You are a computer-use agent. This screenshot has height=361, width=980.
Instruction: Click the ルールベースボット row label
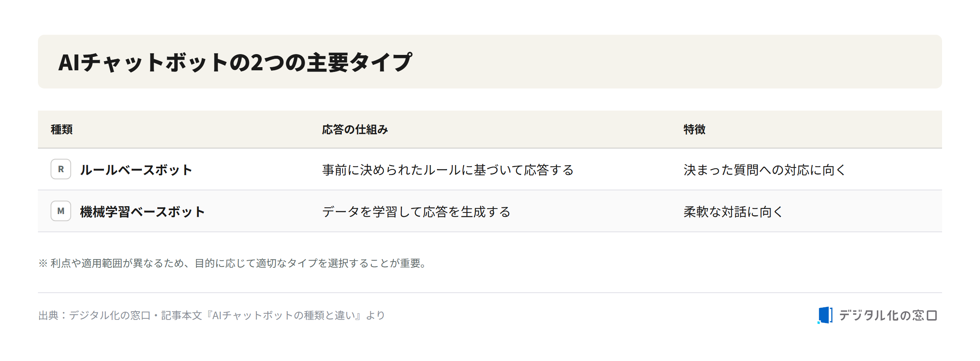136,170
